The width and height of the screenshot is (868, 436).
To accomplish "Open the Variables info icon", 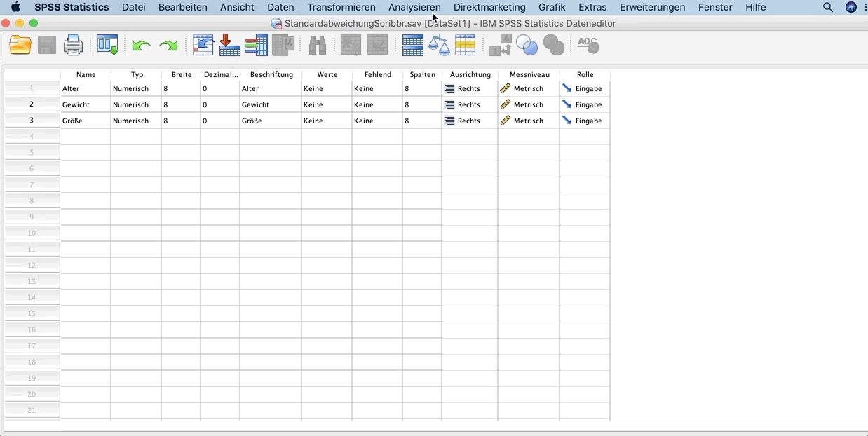I will [257, 46].
